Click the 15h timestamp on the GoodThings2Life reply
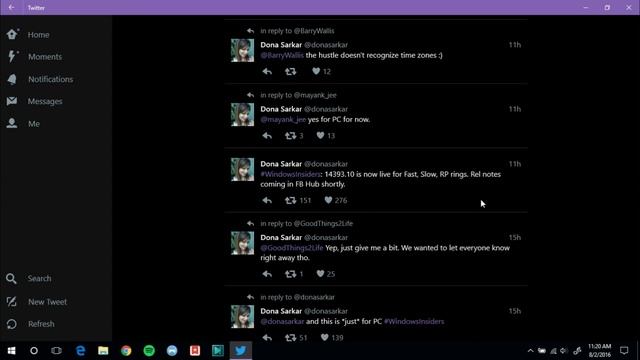Viewport: 640px width, 360px height. click(515, 237)
